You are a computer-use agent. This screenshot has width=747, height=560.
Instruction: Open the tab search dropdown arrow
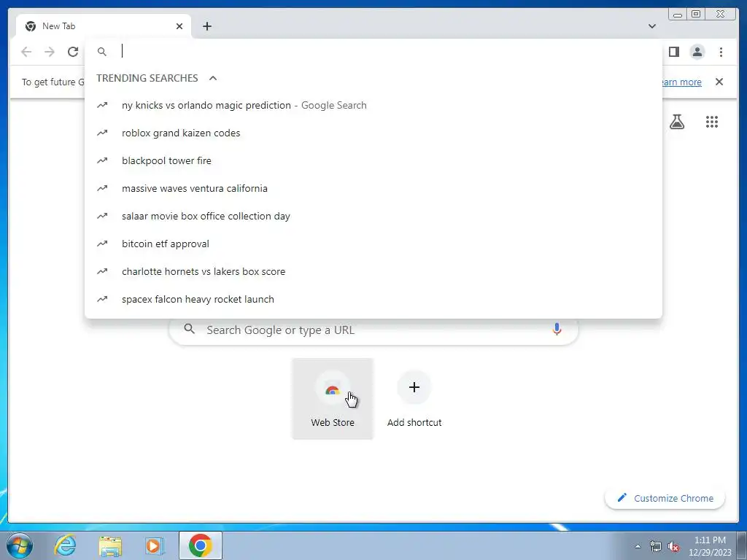(651, 26)
